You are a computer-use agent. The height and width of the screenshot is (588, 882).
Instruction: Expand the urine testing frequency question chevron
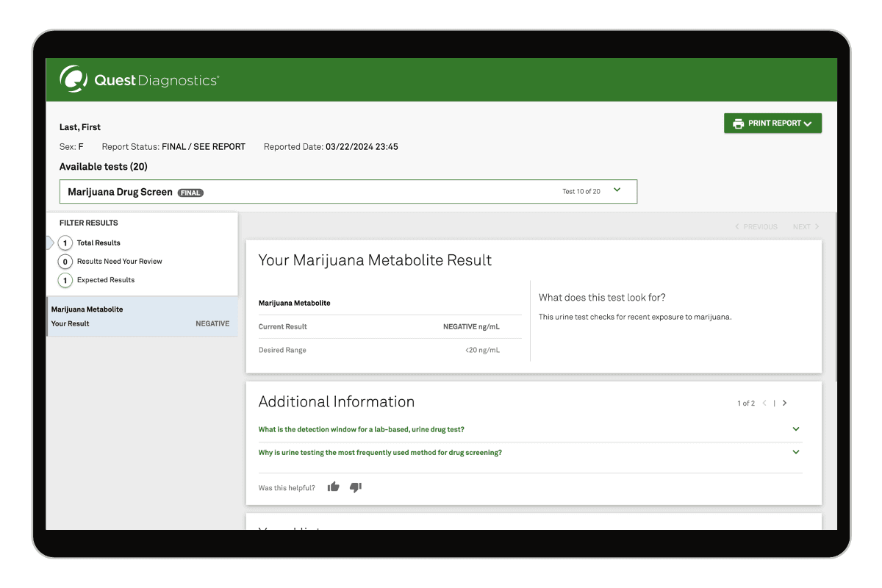[795, 453]
